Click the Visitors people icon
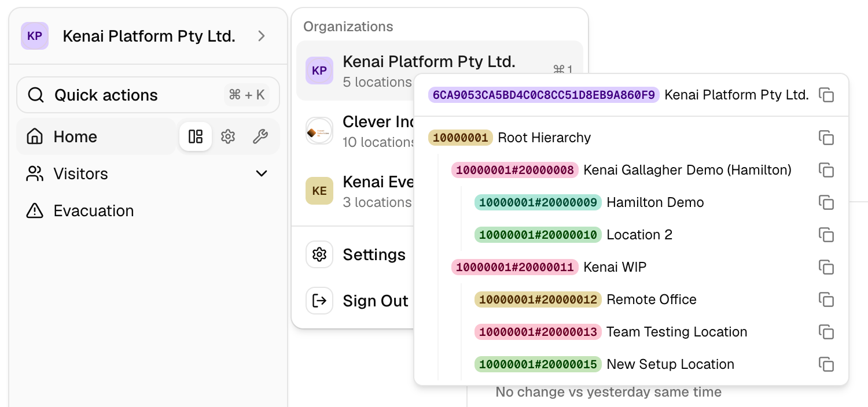 click(35, 174)
